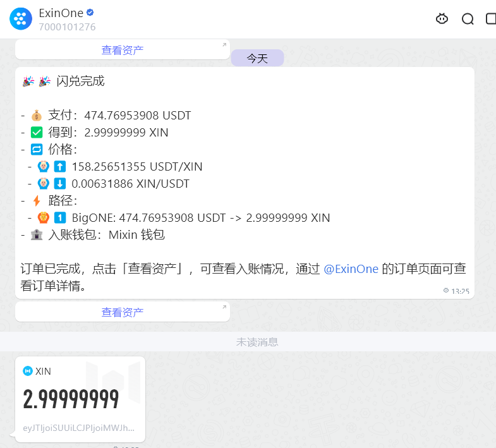Click the 查看资产 button below the swap message
Viewport: 496px width, 448px height.
pos(123,312)
